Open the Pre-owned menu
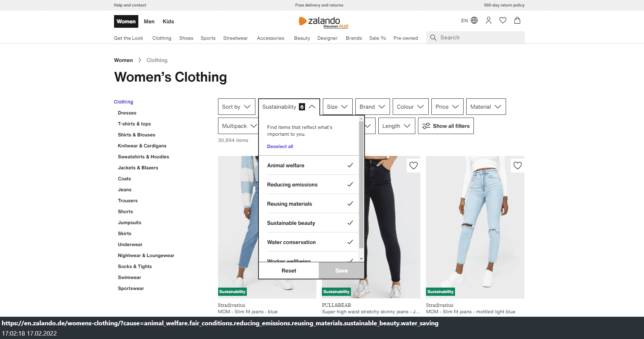Image resolution: width=644 pixels, height=339 pixels. 406,38
